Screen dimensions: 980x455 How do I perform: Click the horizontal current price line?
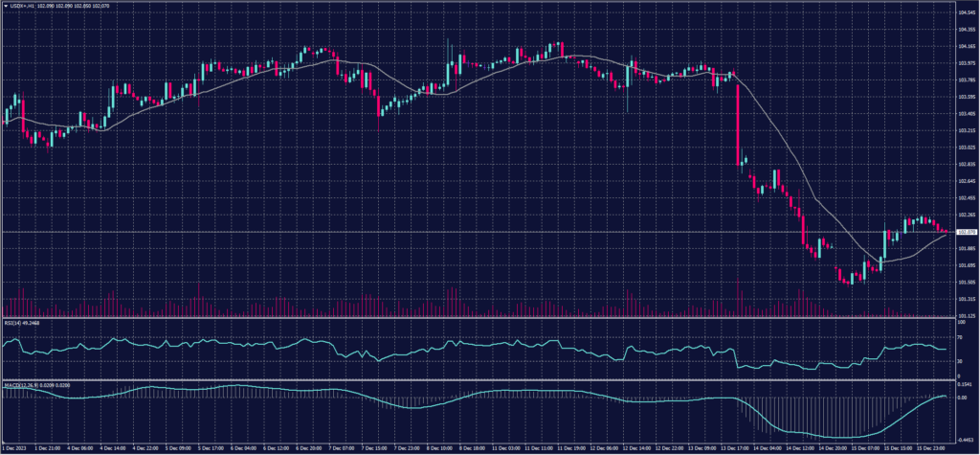(x=479, y=232)
